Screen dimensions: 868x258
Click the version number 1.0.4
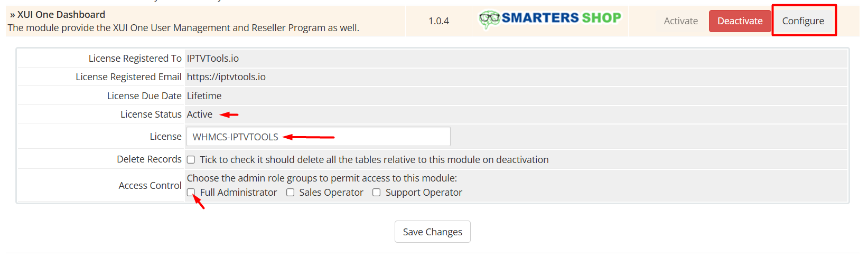click(x=438, y=21)
